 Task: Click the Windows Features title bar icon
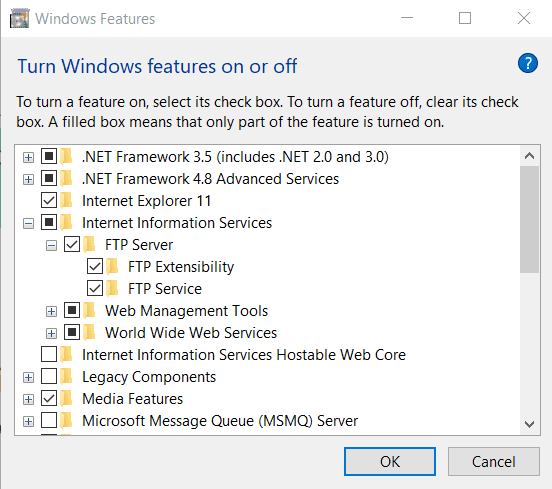click(x=20, y=19)
